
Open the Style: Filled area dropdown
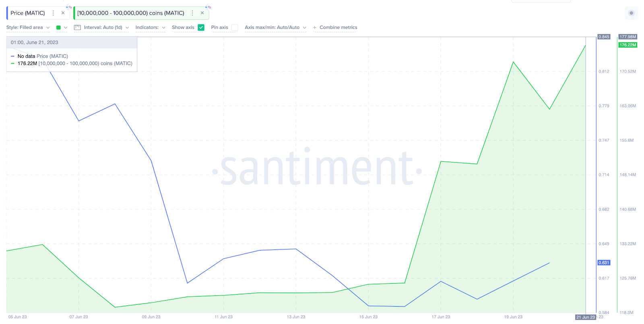pos(28,27)
